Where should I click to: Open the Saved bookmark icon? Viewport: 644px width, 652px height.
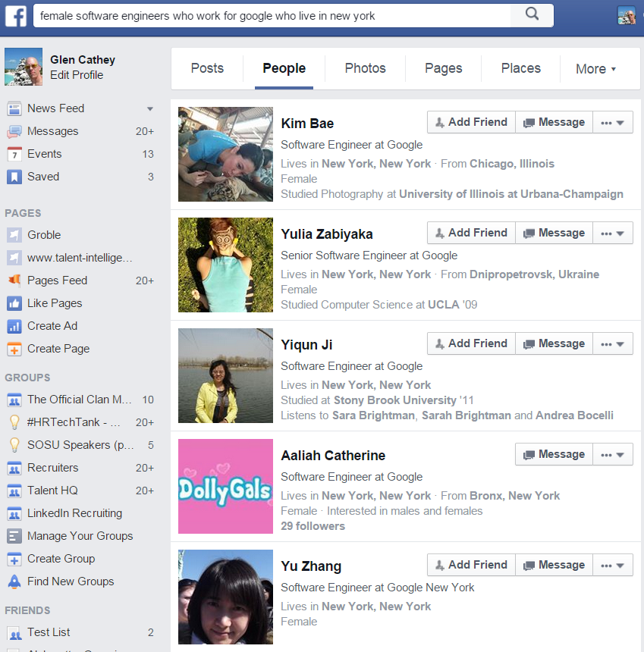[14, 177]
